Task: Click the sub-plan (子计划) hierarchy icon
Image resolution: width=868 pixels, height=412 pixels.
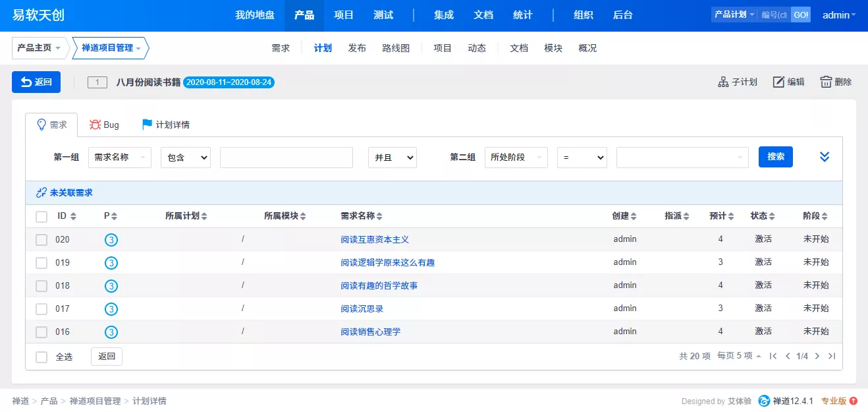Action: point(723,82)
